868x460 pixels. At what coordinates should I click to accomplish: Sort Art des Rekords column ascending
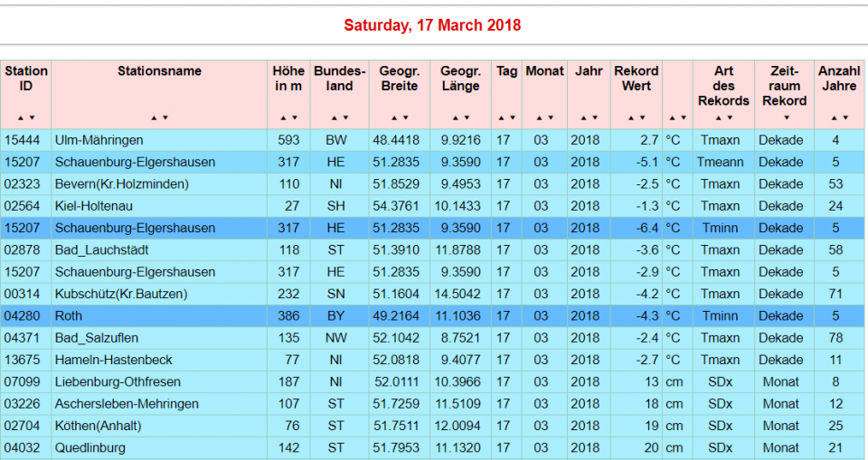pyautogui.click(x=719, y=118)
